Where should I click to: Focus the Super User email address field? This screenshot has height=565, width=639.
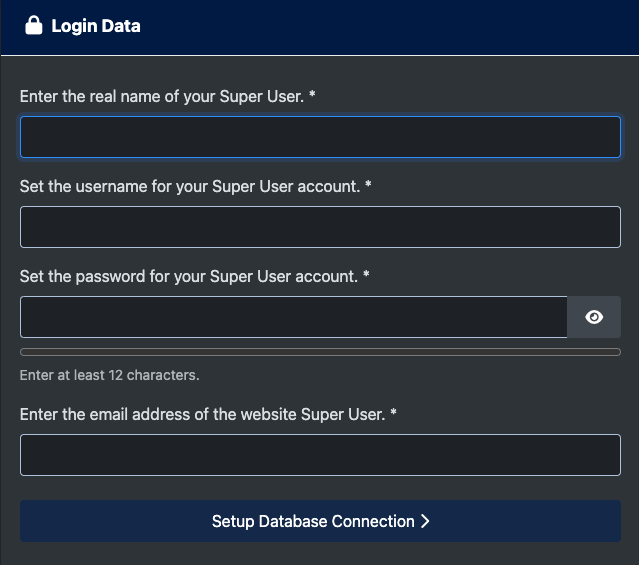click(x=320, y=455)
